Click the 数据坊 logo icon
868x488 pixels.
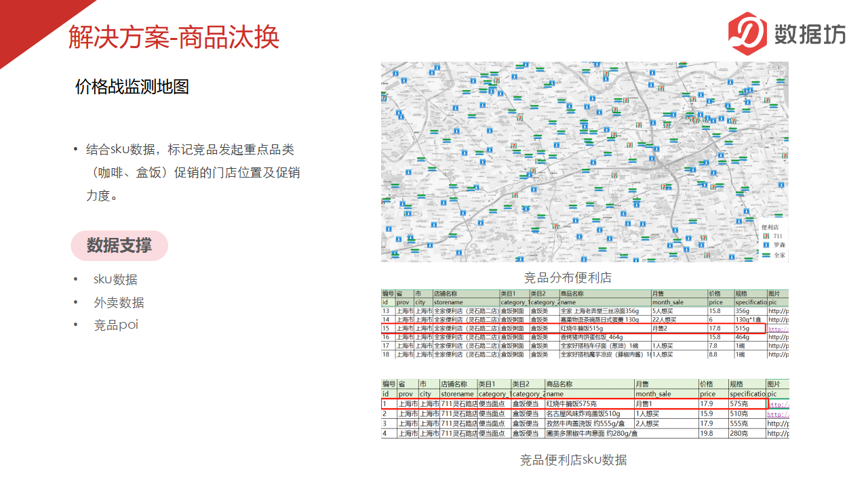pos(748,34)
